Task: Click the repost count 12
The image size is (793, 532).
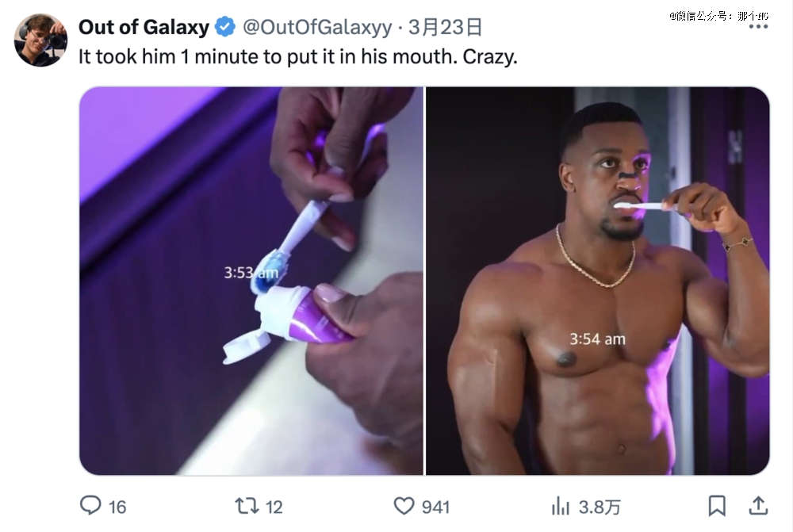Action: click(274, 507)
